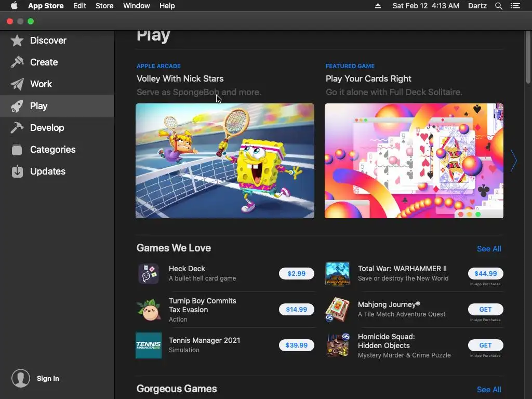Get Mahjong Journey
The image size is (532, 399).
point(486,310)
